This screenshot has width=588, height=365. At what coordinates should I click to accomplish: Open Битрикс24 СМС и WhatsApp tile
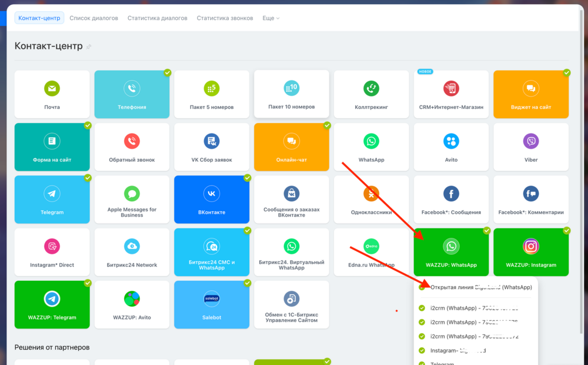click(x=212, y=252)
